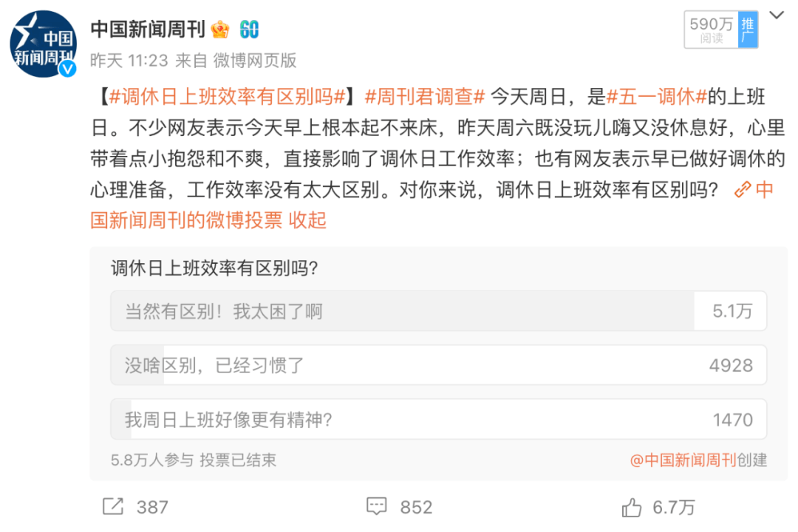Click the blue verified V badge
Viewport: 798px width, 532px height.
pos(68,69)
